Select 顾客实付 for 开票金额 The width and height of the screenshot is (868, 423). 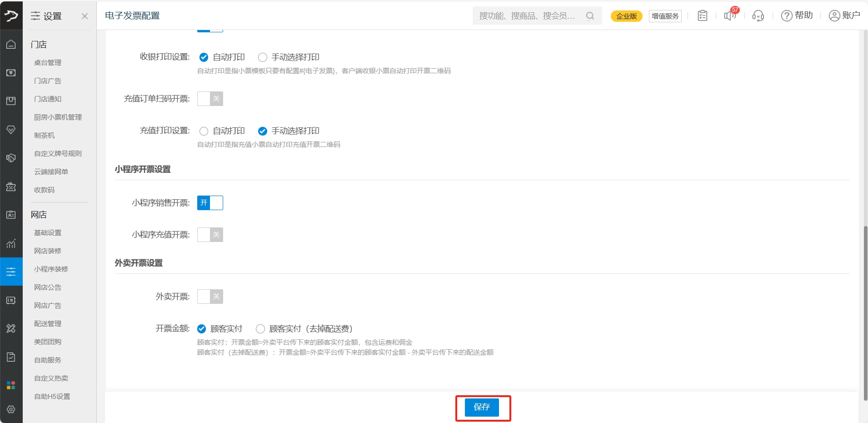coord(201,329)
